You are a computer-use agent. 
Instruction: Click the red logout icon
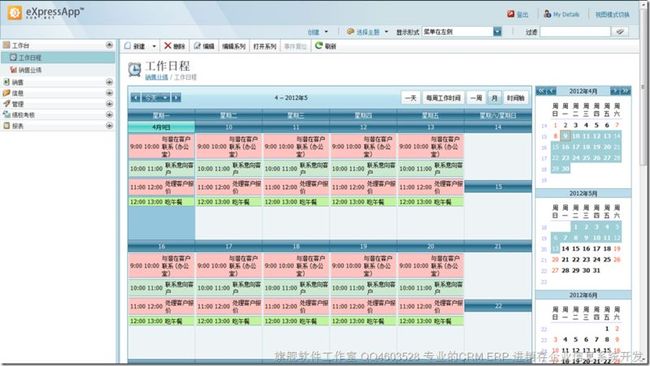point(510,14)
